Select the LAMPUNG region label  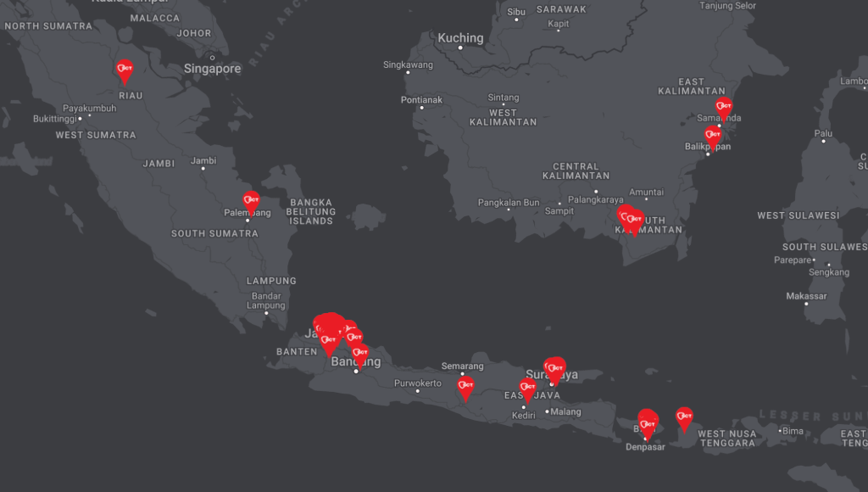pyautogui.click(x=271, y=281)
